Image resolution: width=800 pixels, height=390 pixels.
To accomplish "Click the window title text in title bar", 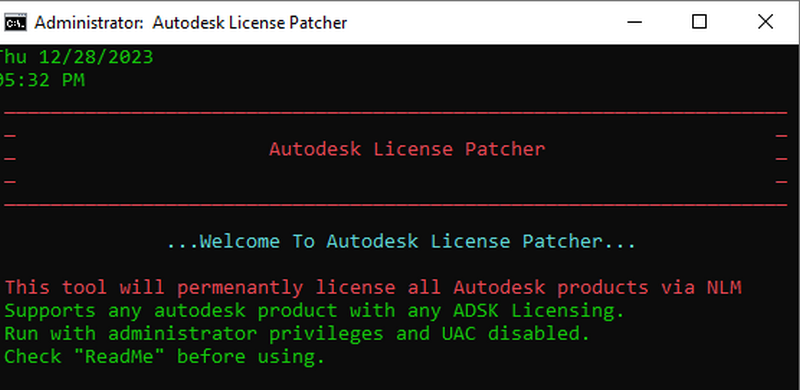I will [191, 23].
